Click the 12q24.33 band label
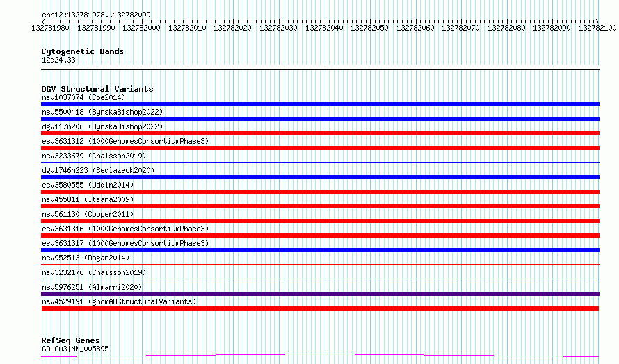619x364 pixels. point(58,60)
